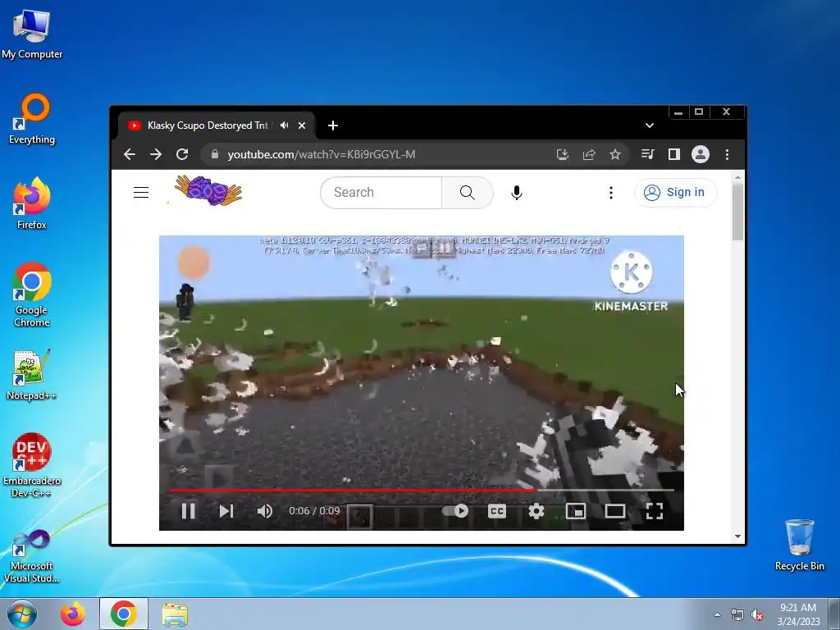Show hidden tray icons arrow
Viewport: 840px width, 630px height.
pyautogui.click(x=717, y=614)
